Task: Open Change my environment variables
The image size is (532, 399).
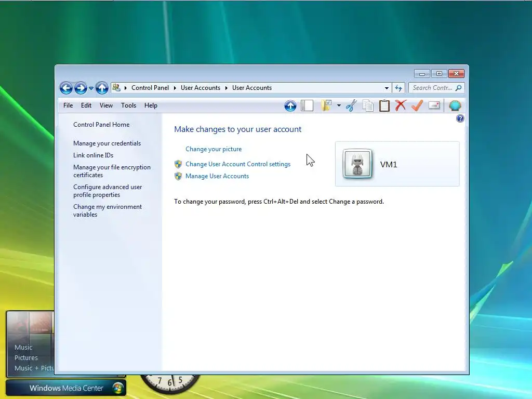Action: coord(108,210)
